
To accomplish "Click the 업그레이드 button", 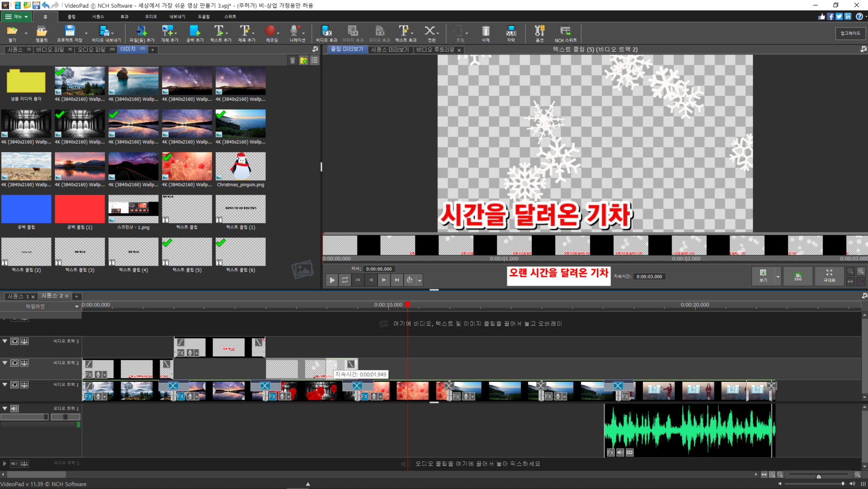I will pyautogui.click(x=850, y=33).
